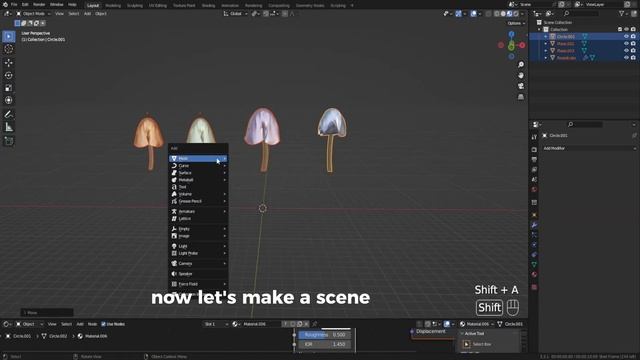Image resolution: width=640 pixels, height=360 pixels.
Task: Switch orthographic/perspective view grid icon
Action: pyautogui.click(x=521, y=97)
